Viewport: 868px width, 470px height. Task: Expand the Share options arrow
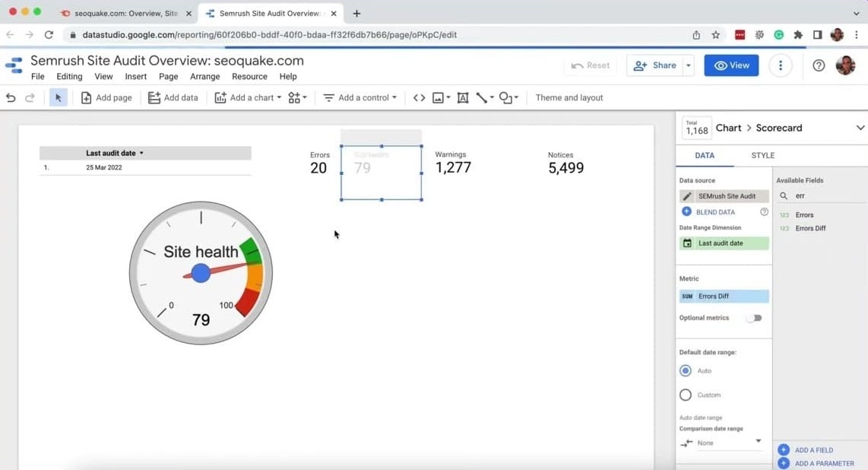[689, 65]
